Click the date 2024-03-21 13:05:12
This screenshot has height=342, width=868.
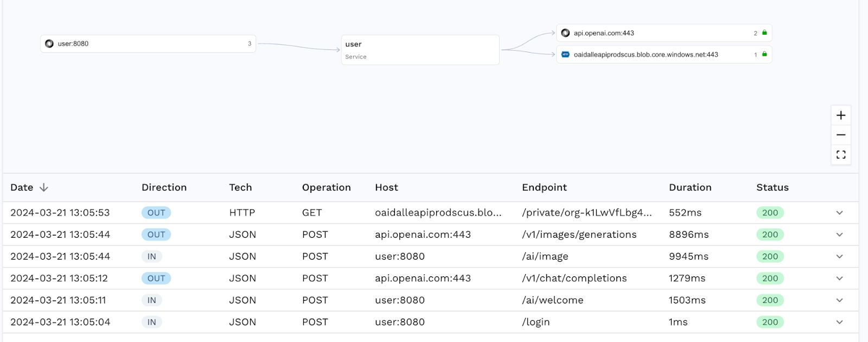[59, 278]
